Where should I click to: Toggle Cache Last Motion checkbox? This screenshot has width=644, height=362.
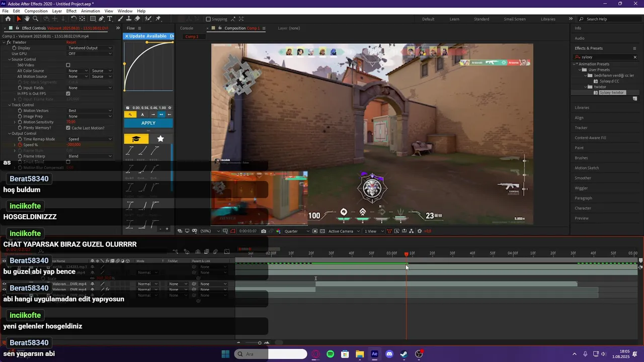[x=68, y=128]
